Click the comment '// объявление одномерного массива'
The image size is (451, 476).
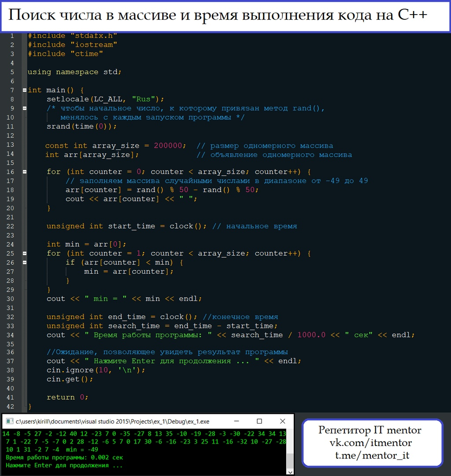(274, 155)
